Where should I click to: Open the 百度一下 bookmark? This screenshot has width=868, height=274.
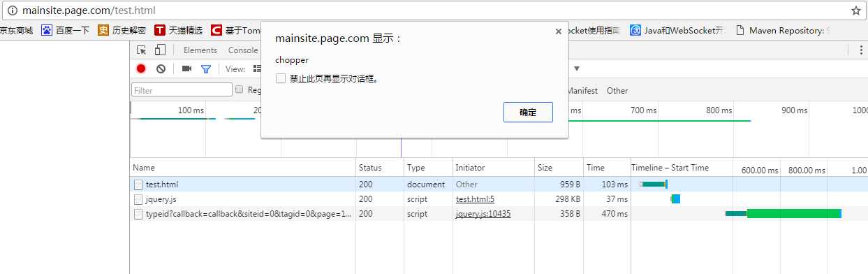66,30
